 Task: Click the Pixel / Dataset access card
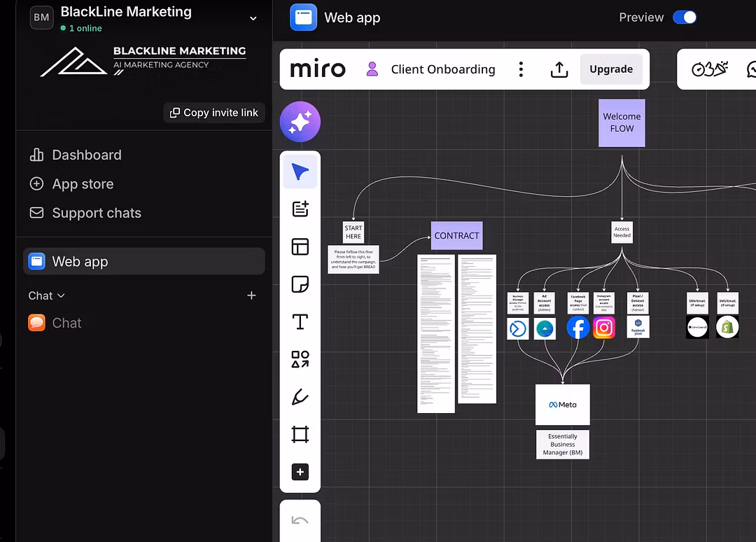[638, 303]
